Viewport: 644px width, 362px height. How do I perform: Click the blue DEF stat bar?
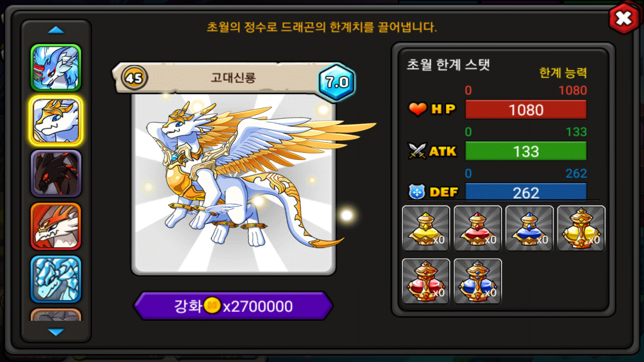point(526,192)
